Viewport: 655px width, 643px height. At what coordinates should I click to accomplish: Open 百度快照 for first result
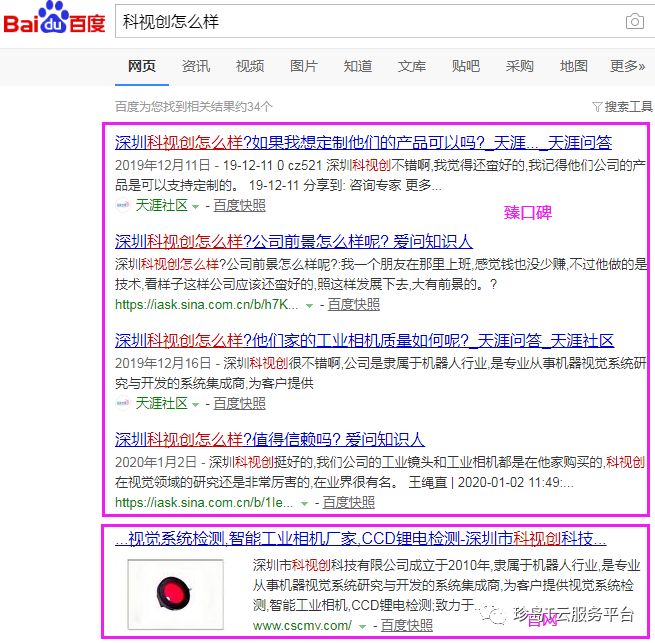point(239,205)
